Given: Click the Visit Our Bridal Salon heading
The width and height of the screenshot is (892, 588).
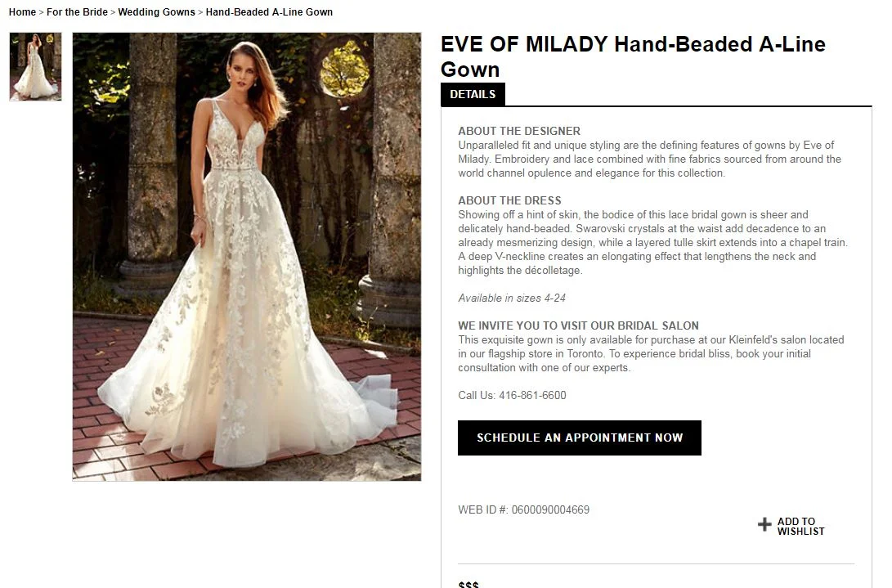Looking at the screenshot, I should pos(578,325).
